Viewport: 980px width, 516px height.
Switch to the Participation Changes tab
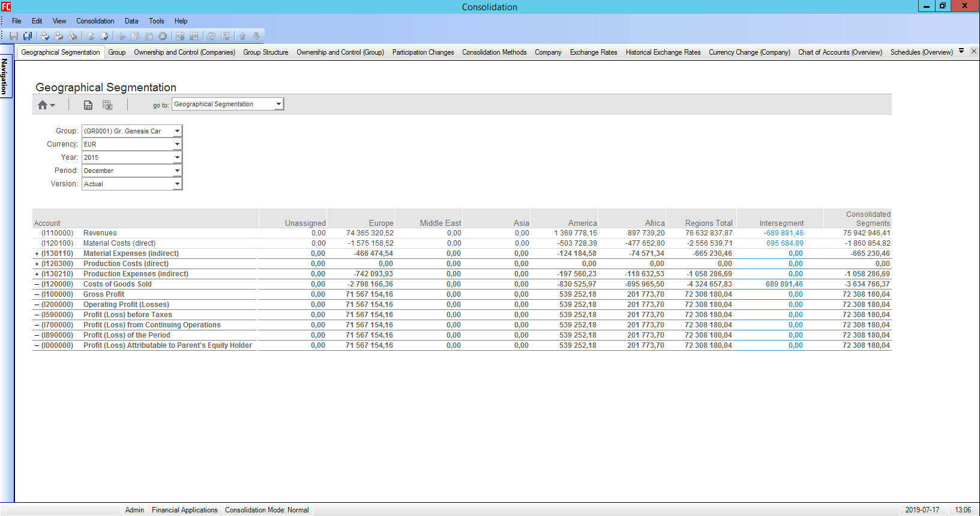pos(423,52)
